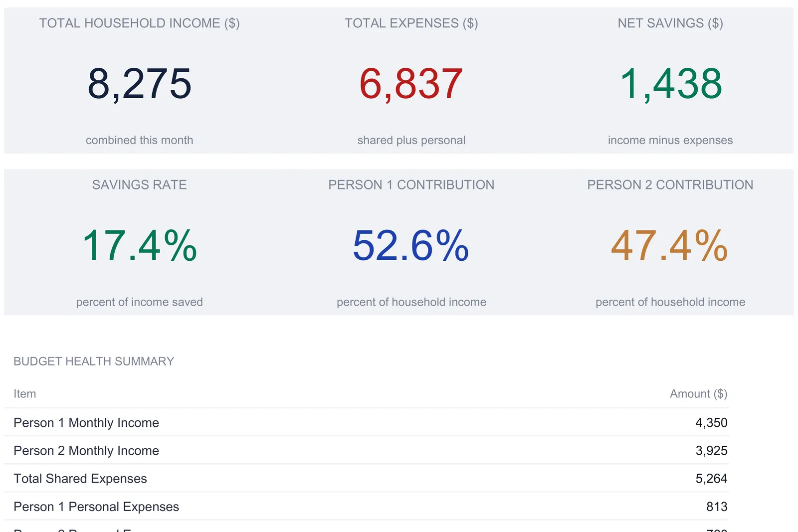
Task: Select the 'Person 1 Monthly Income' row label
Action: coord(86,423)
